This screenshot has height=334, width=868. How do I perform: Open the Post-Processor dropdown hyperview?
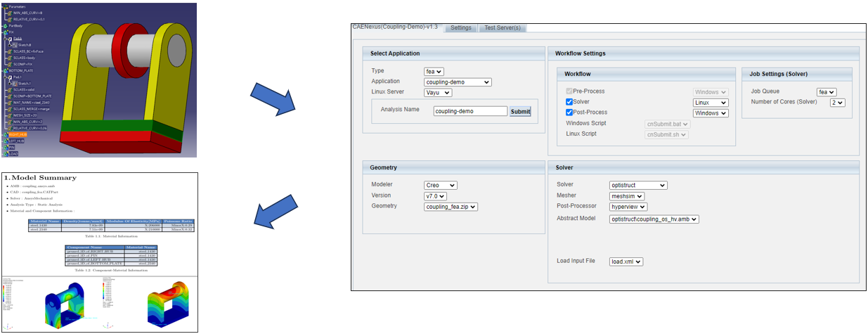[628, 206]
